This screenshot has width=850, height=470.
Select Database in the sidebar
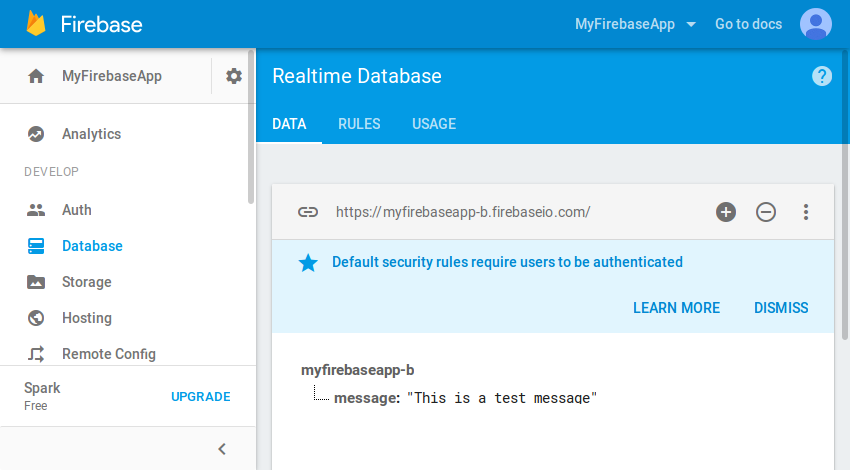click(x=92, y=246)
